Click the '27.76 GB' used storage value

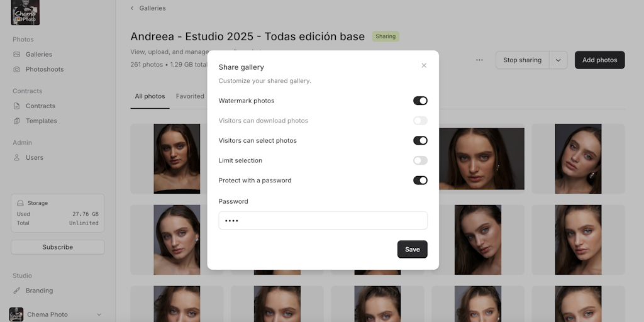pyautogui.click(x=86, y=214)
